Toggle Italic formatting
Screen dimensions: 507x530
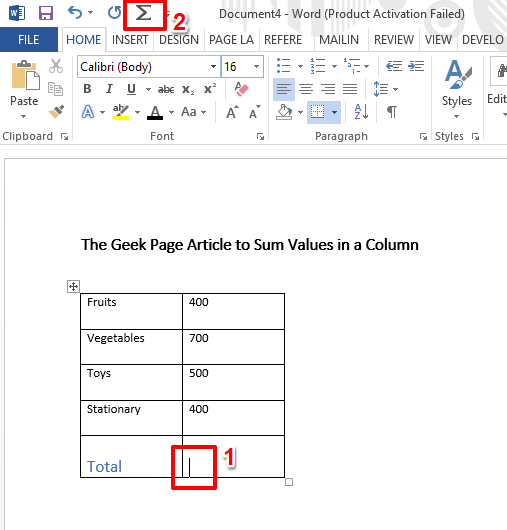tap(109, 89)
